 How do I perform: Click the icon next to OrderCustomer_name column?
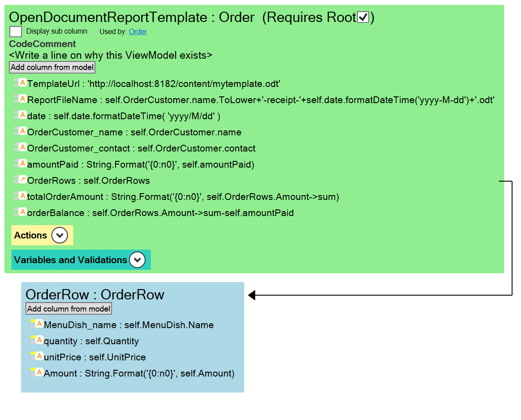tap(22, 131)
